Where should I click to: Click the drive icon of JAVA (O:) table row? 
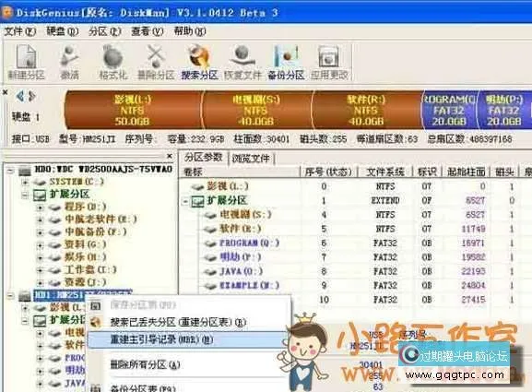pyautogui.click(x=210, y=272)
